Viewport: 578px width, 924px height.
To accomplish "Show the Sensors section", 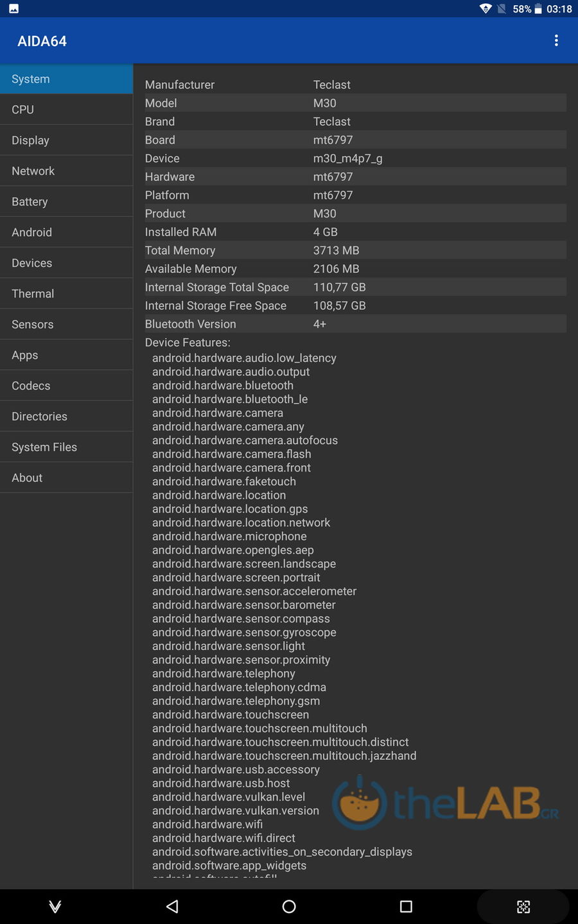I will pos(66,325).
